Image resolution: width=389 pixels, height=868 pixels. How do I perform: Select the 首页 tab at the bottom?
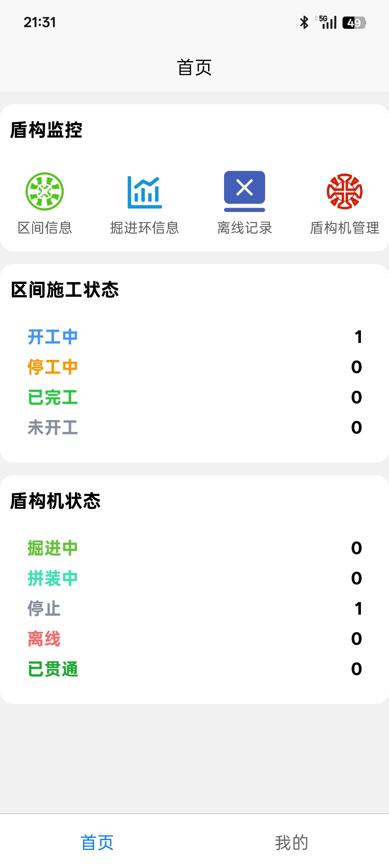(97, 842)
